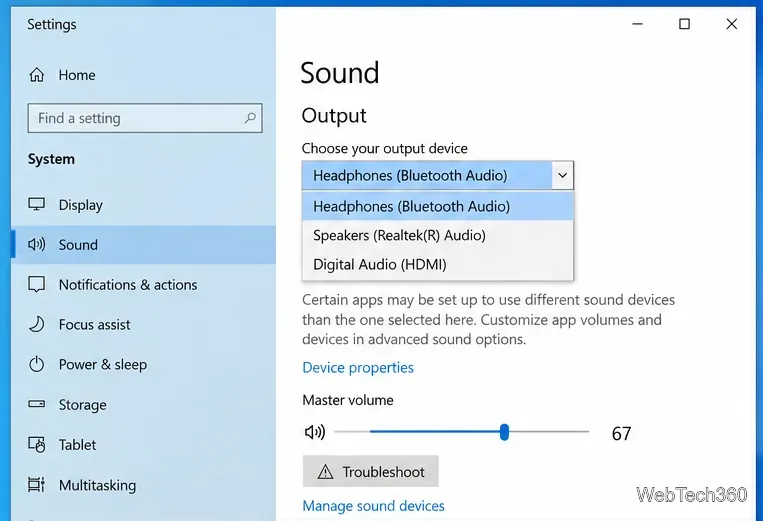Viewport: 763px width, 521px height.
Task: Open Storage settings
Action: [x=144, y=404]
